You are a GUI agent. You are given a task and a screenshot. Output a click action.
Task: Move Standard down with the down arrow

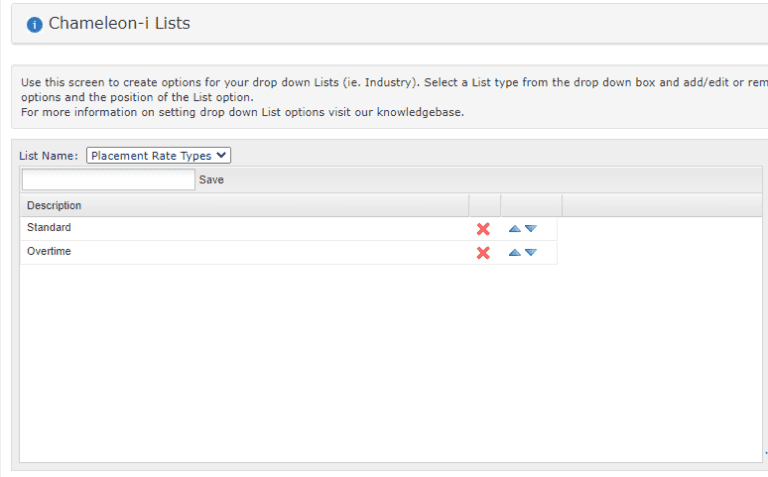click(x=531, y=229)
